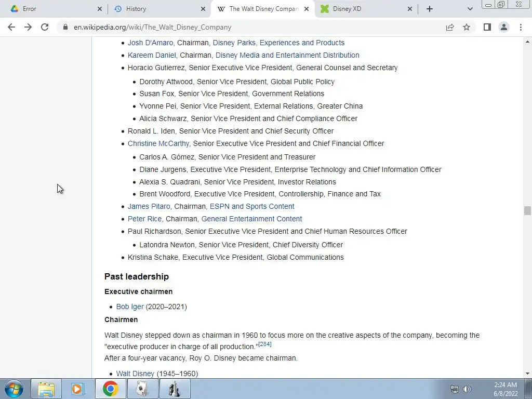The height and width of the screenshot is (399, 532).
Task: Open the Solitaire card game taskbar icon
Action: coord(142,389)
